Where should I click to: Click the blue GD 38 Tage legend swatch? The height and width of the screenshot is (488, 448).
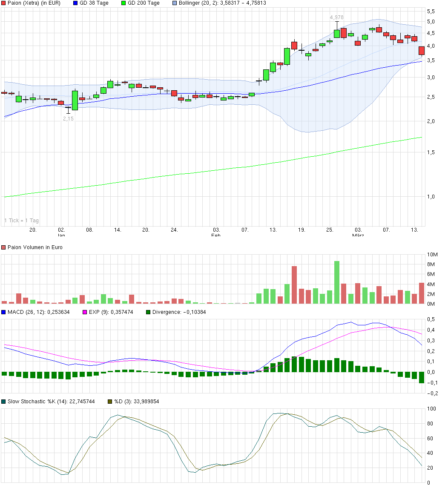75,3
